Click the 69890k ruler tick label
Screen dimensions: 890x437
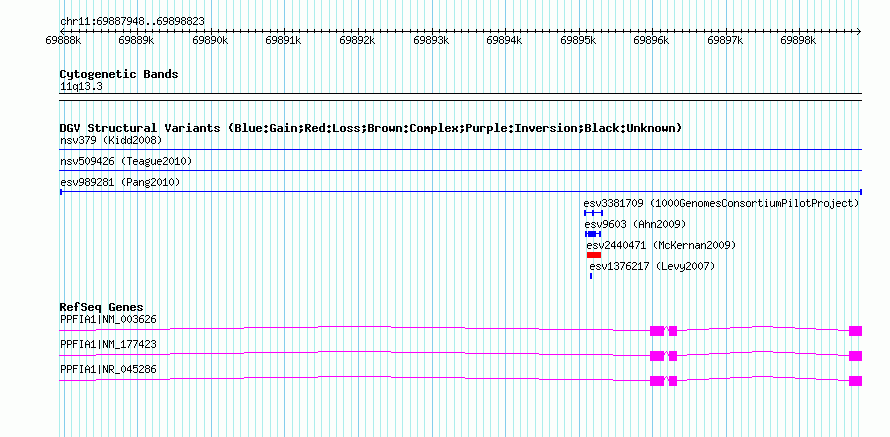[x=210, y=40]
